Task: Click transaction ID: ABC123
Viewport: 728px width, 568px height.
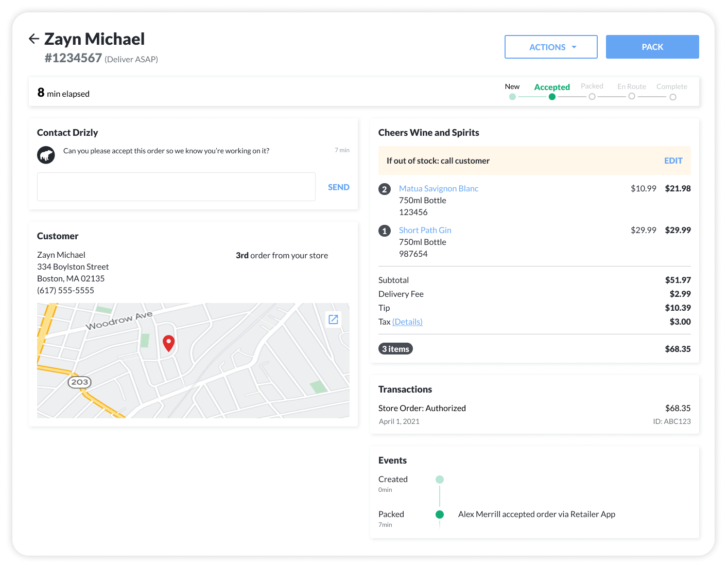Action: [672, 421]
